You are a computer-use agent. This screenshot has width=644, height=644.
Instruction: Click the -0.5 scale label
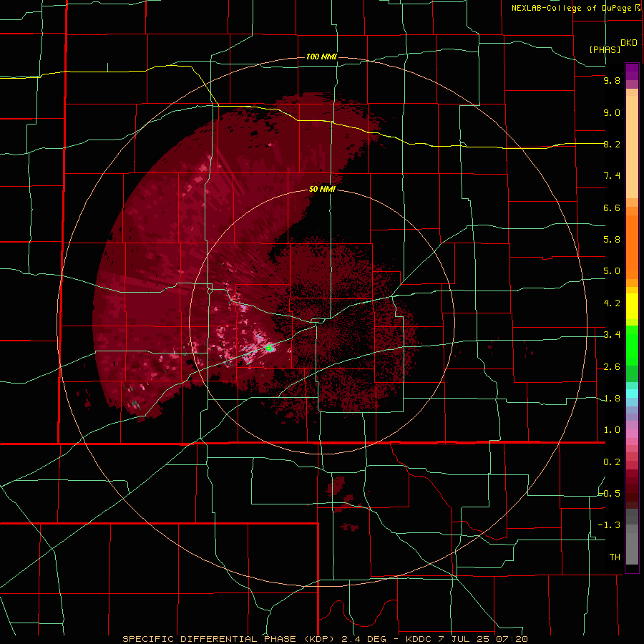pos(610,494)
